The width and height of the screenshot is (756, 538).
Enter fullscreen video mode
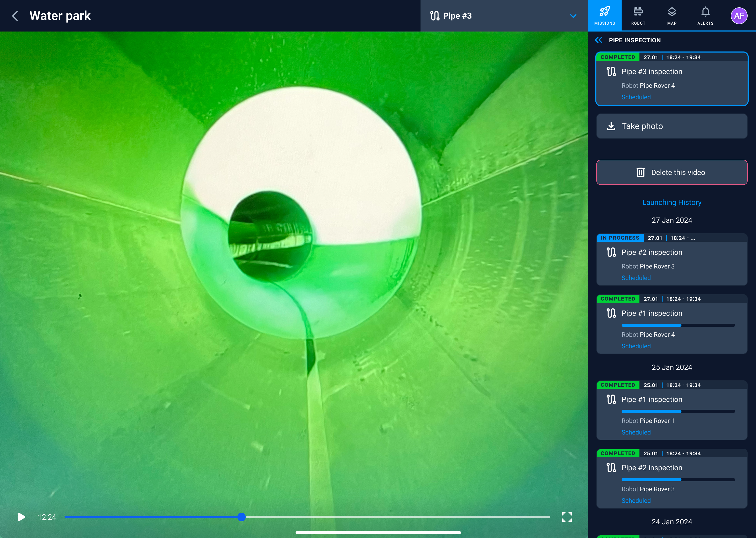pos(567,517)
